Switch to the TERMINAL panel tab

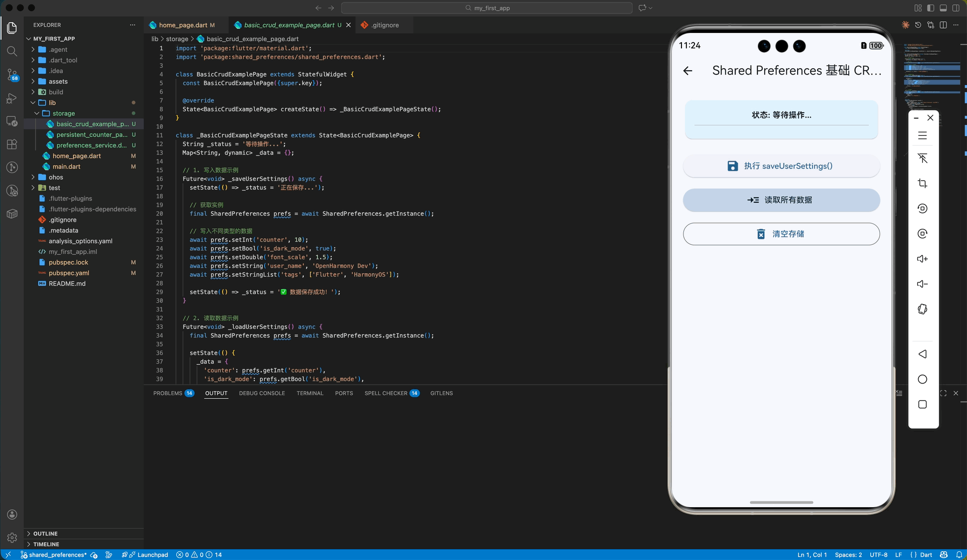pos(310,393)
